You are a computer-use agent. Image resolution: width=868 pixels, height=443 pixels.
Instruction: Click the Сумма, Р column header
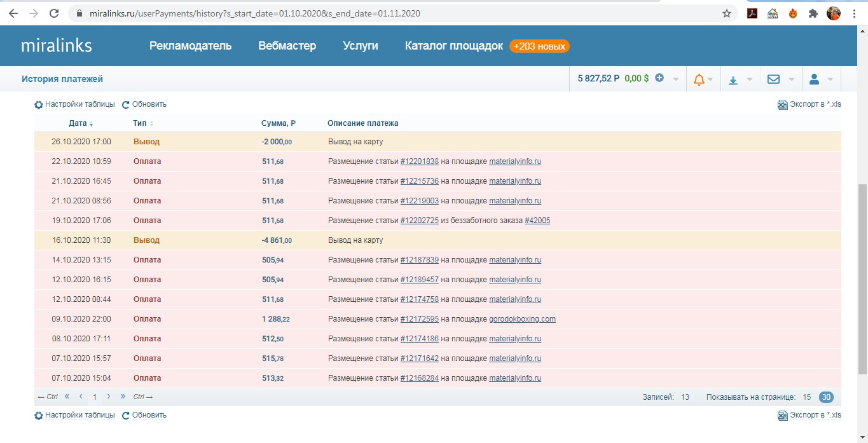coord(279,123)
